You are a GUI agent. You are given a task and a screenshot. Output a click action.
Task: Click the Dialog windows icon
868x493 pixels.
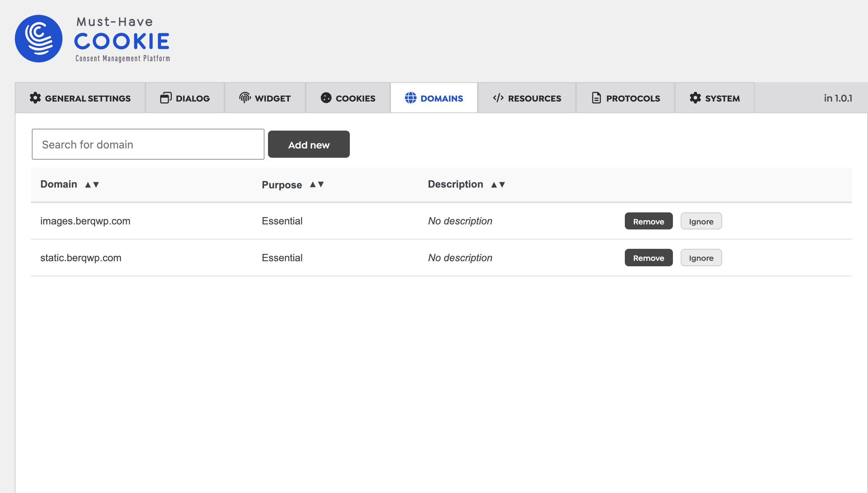point(166,98)
